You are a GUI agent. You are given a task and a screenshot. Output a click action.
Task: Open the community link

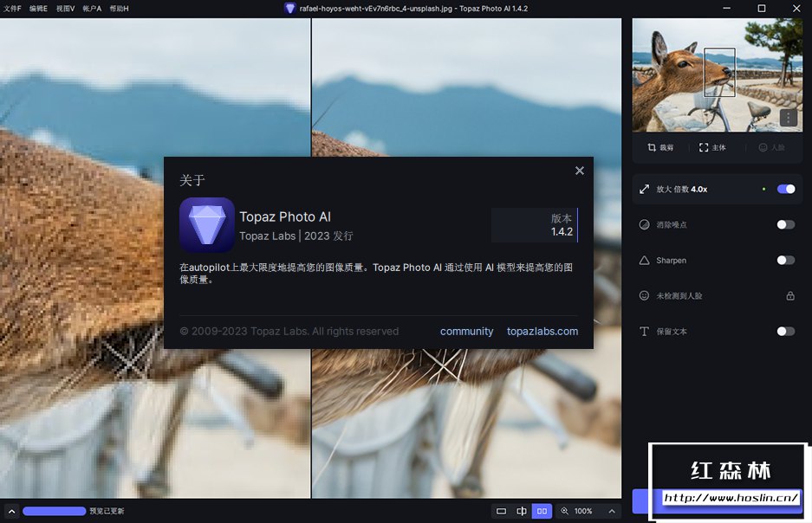tap(466, 331)
